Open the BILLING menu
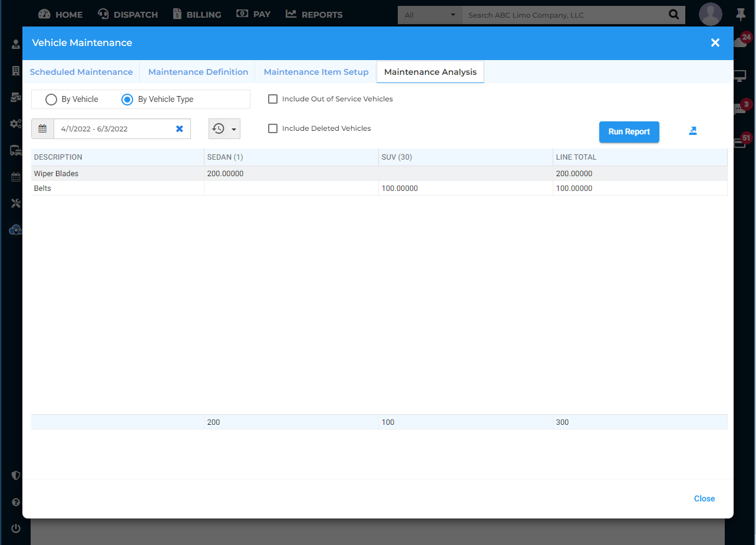 [197, 14]
